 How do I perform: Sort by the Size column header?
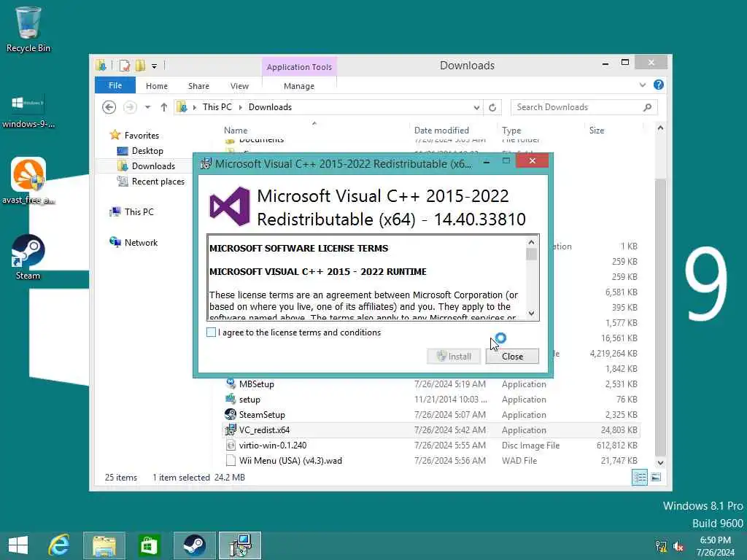click(597, 131)
